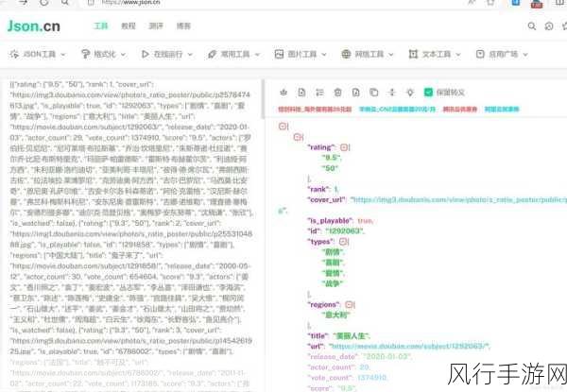Click the clock-style icon beside header search
This screenshot has width=567, height=392.
click(x=549, y=26)
